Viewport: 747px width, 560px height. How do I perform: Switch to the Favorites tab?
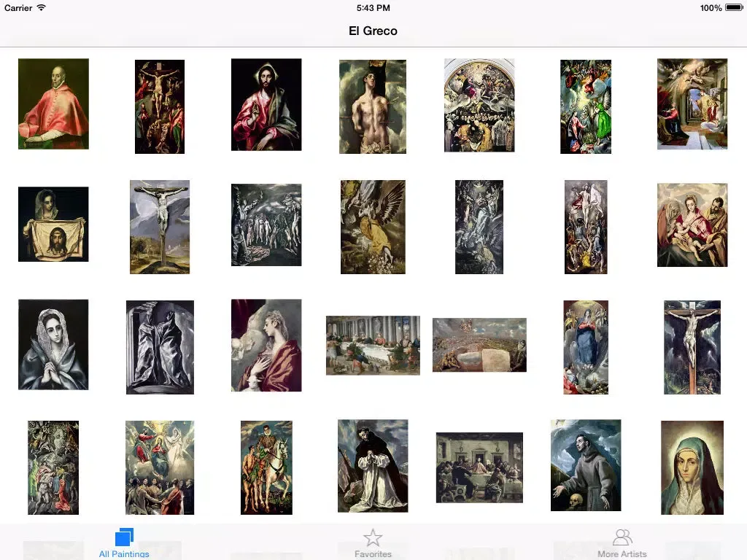click(373, 542)
